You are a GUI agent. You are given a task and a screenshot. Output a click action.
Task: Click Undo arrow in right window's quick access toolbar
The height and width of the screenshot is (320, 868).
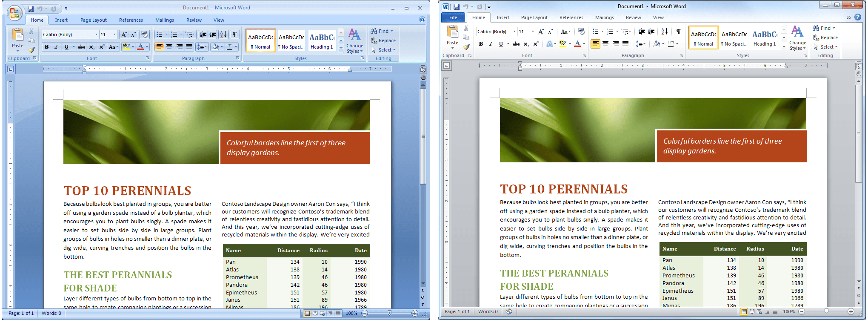(x=466, y=6)
